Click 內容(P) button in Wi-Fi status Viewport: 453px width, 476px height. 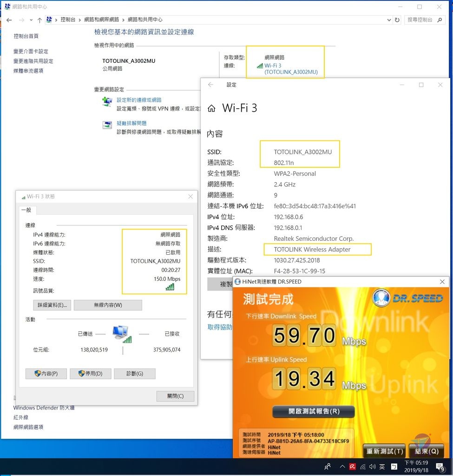[x=46, y=374]
